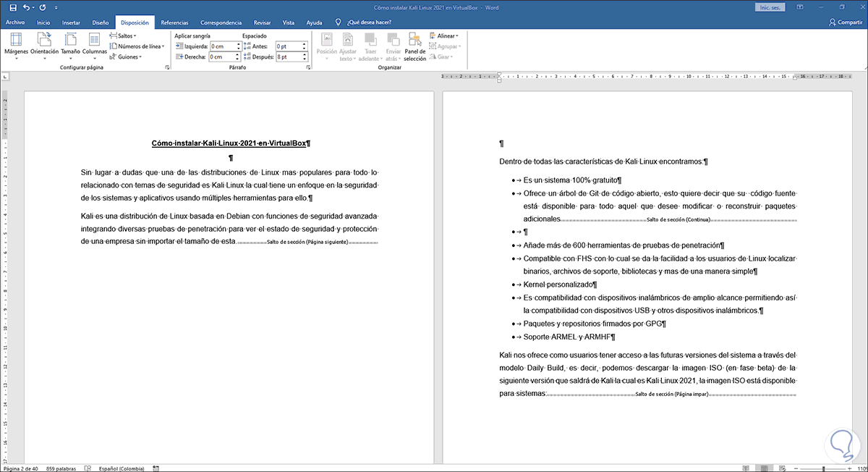Switch to Read Mode view
Screen dimensions: 868x472
pos(745,468)
